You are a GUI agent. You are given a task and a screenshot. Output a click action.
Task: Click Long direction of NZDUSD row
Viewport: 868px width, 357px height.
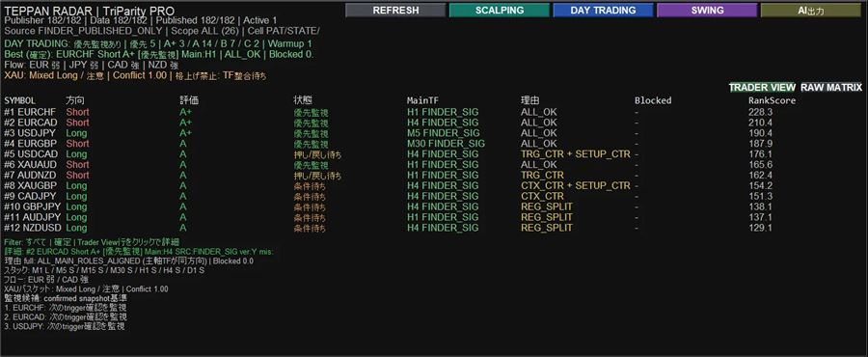point(76,228)
